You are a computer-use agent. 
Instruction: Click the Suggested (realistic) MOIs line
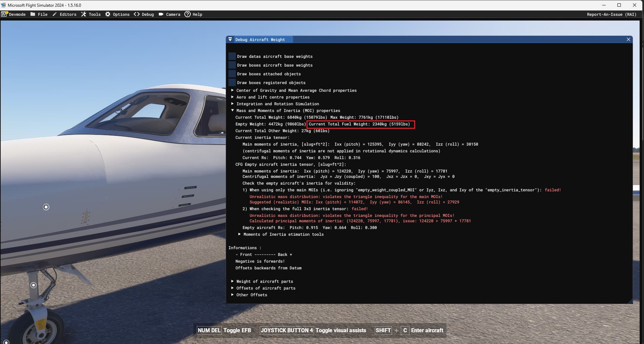[354, 202]
